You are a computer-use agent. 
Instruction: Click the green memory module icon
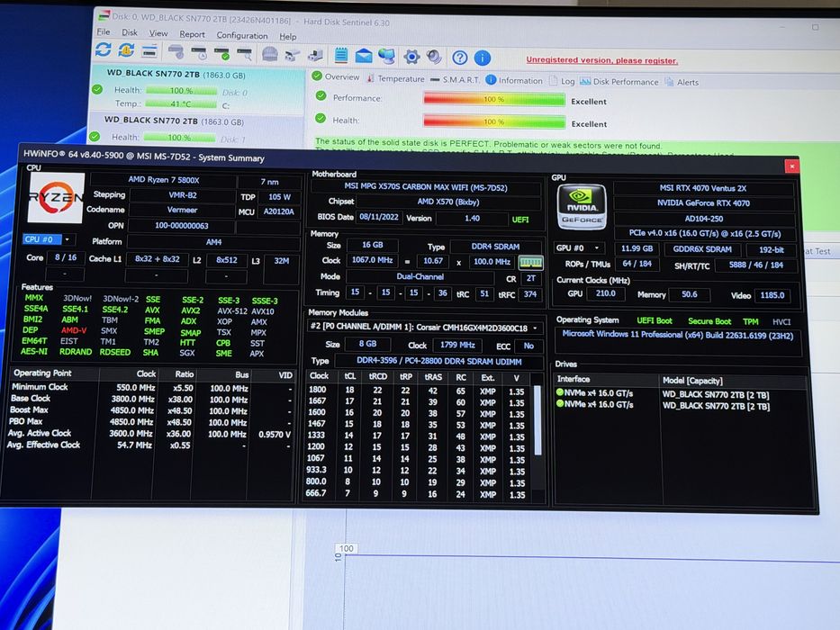[x=530, y=262]
